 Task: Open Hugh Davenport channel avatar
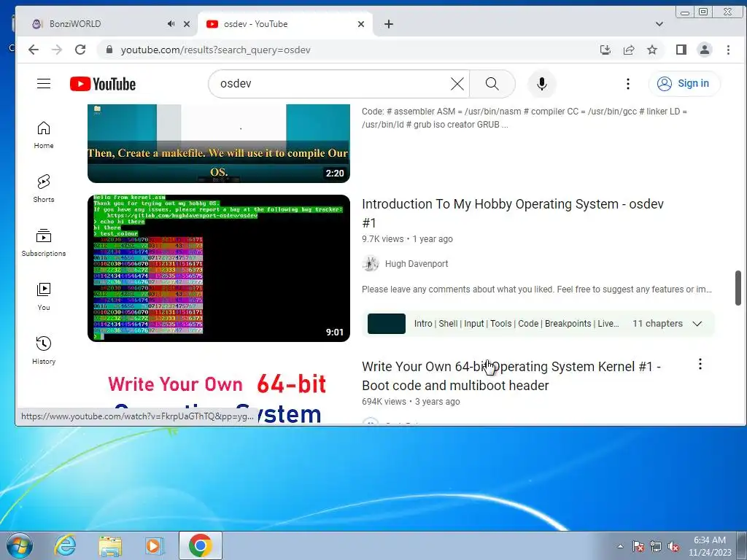coord(371,263)
